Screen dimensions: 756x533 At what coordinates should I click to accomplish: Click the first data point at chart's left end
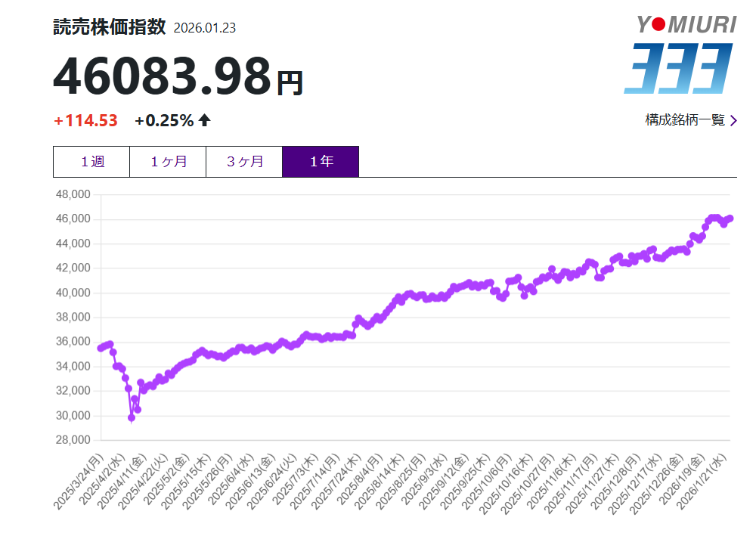101,348
